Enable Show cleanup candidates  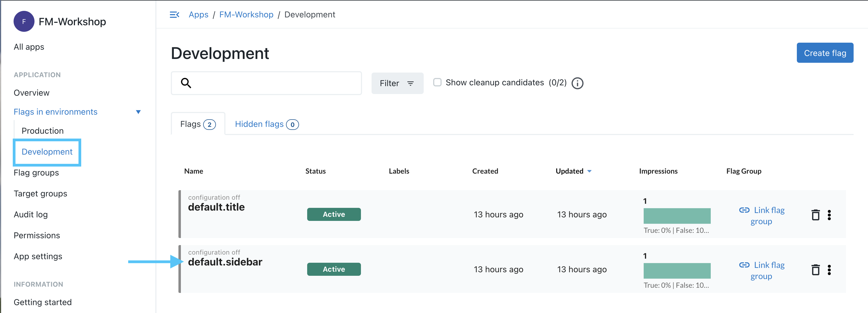point(437,82)
